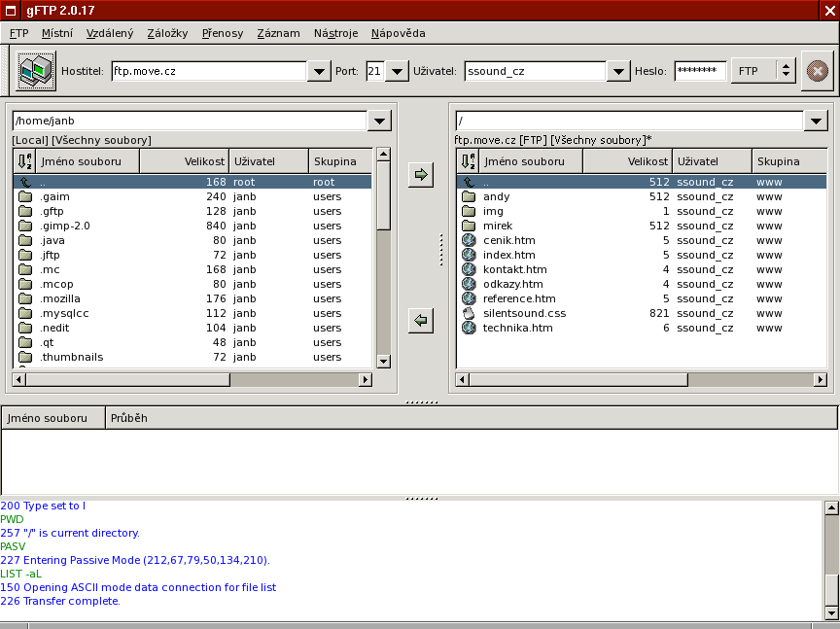This screenshot has height=629, width=840.
Task: Sort local files by Velikost column
Action: click(185, 161)
